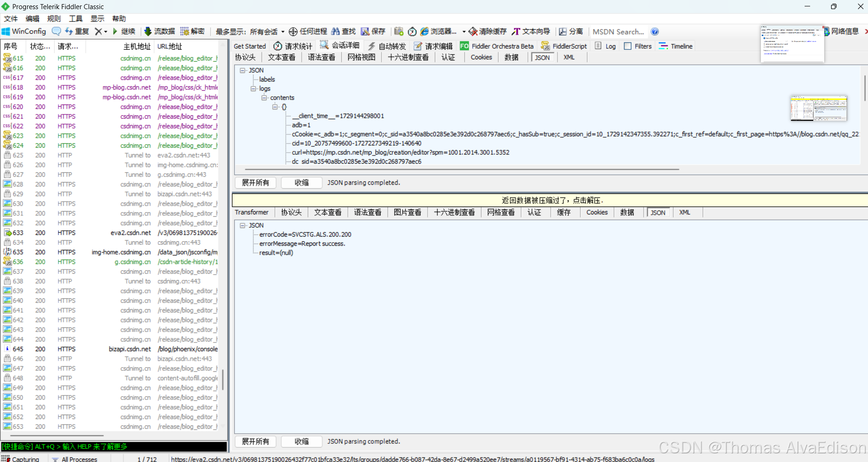Image resolution: width=868 pixels, height=462 pixels.
Task: Toggle 流数据 streaming mode
Action: click(x=160, y=31)
